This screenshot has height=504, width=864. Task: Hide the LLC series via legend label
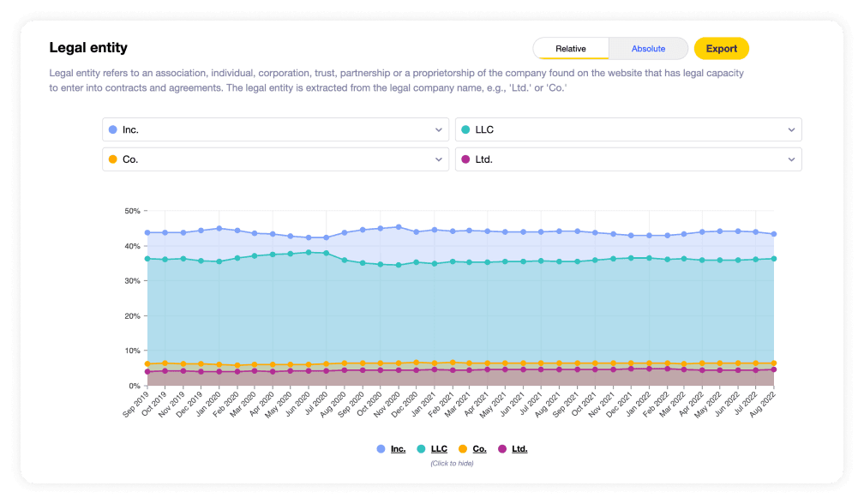pyautogui.click(x=439, y=449)
